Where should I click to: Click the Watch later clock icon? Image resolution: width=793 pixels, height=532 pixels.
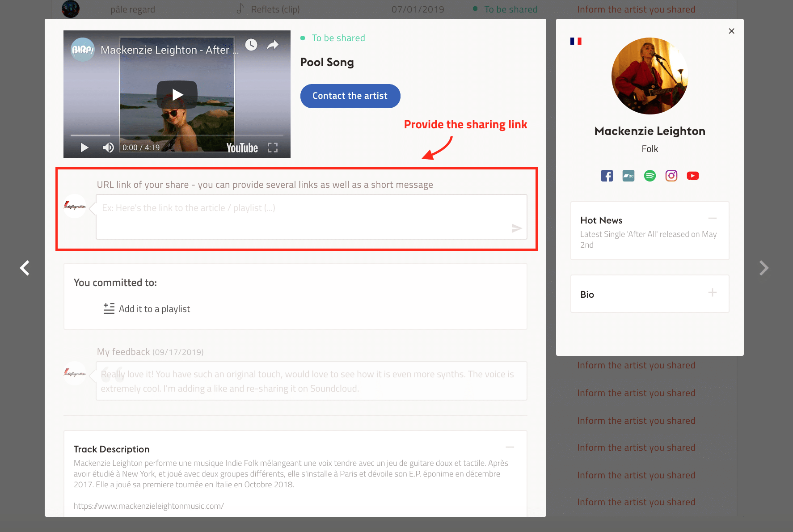coord(251,45)
